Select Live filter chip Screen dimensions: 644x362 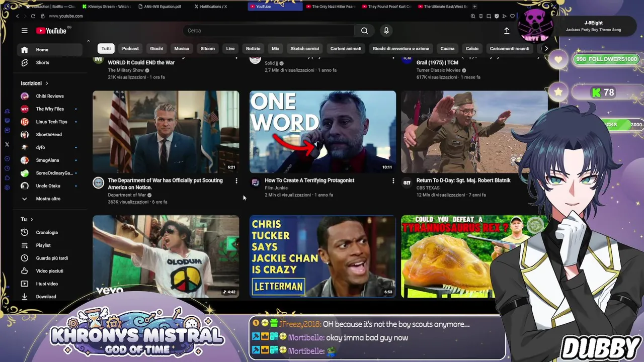click(230, 49)
